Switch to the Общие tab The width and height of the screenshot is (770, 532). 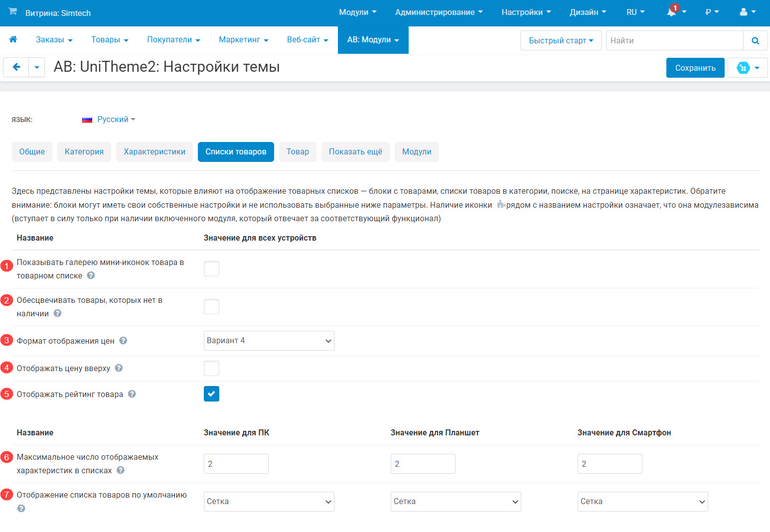tap(32, 152)
